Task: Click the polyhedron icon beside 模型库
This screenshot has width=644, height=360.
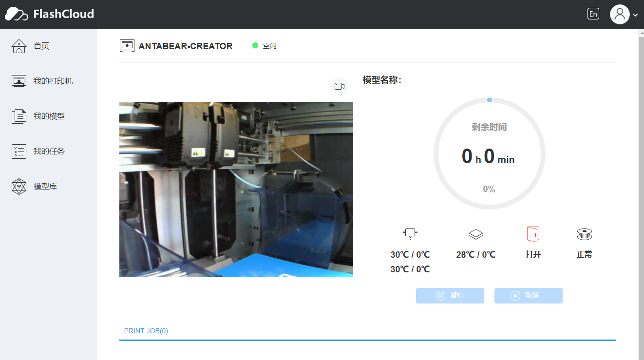Action: [x=19, y=186]
